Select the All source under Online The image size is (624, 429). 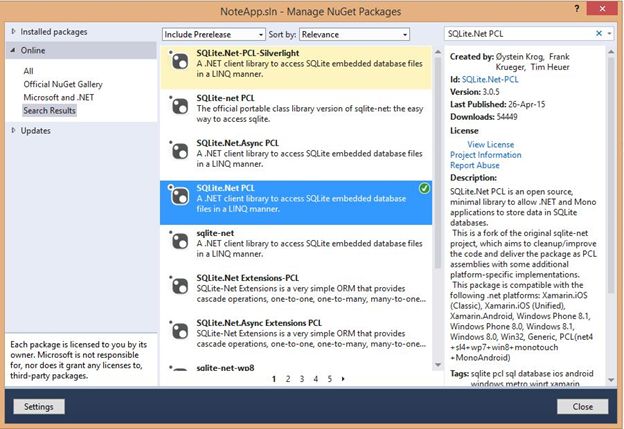pyautogui.click(x=28, y=71)
